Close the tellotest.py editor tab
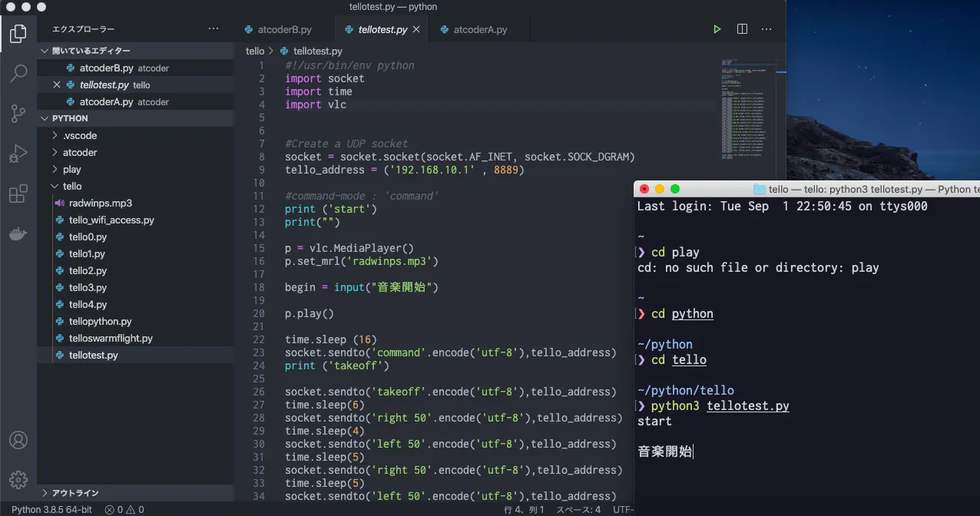The image size is (980, 516). pos(416,30)
